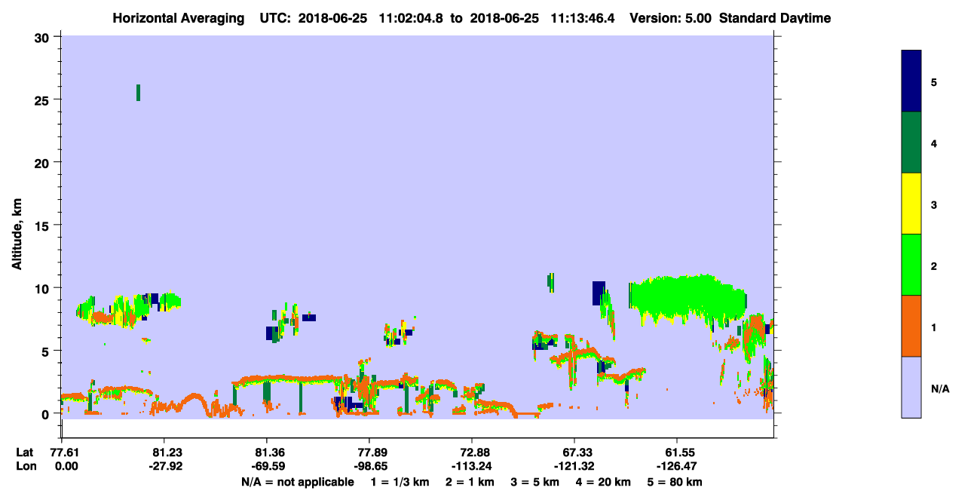
Task: Click the '3 = 5 km' legend text
Action: coord(535,482)
